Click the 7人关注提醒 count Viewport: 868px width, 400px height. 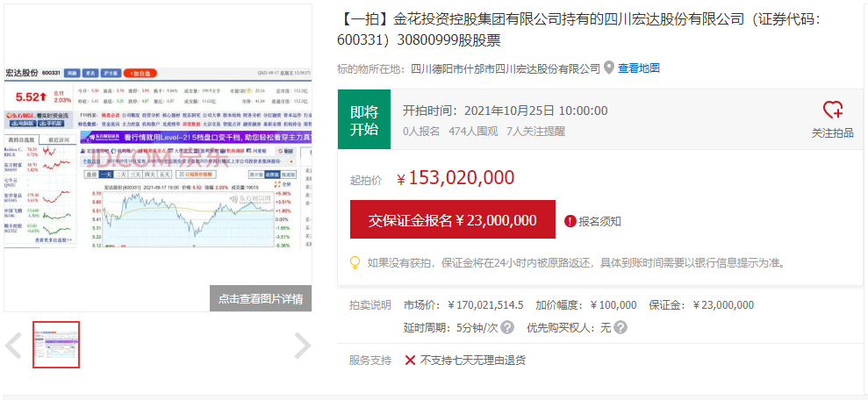coord(535,131)
